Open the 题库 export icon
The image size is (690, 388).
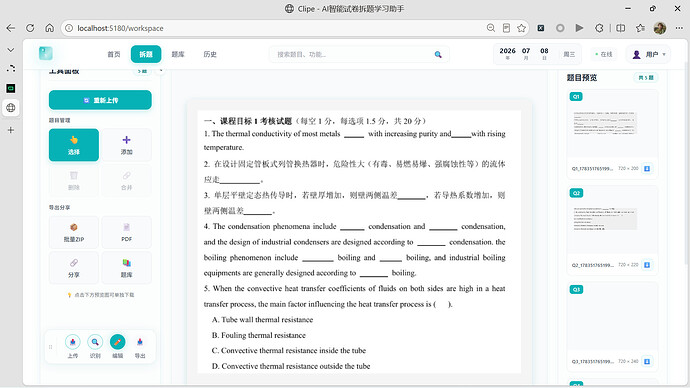(x=126, y=267)
